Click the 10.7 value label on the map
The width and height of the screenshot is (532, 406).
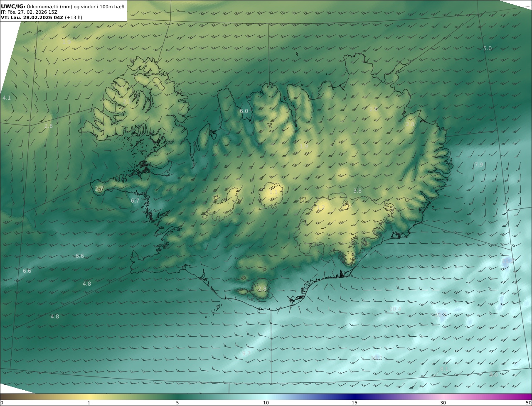[x=376, y=358]
